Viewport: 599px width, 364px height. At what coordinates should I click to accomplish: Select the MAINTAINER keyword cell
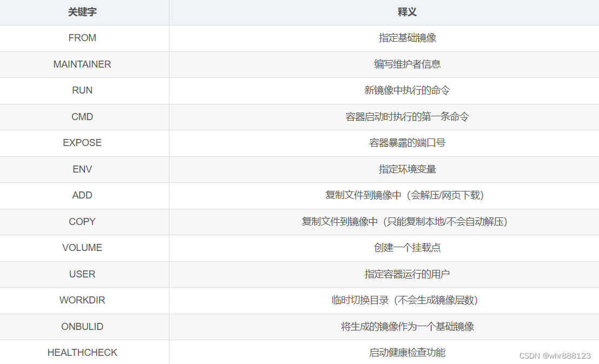pos(82,64)
